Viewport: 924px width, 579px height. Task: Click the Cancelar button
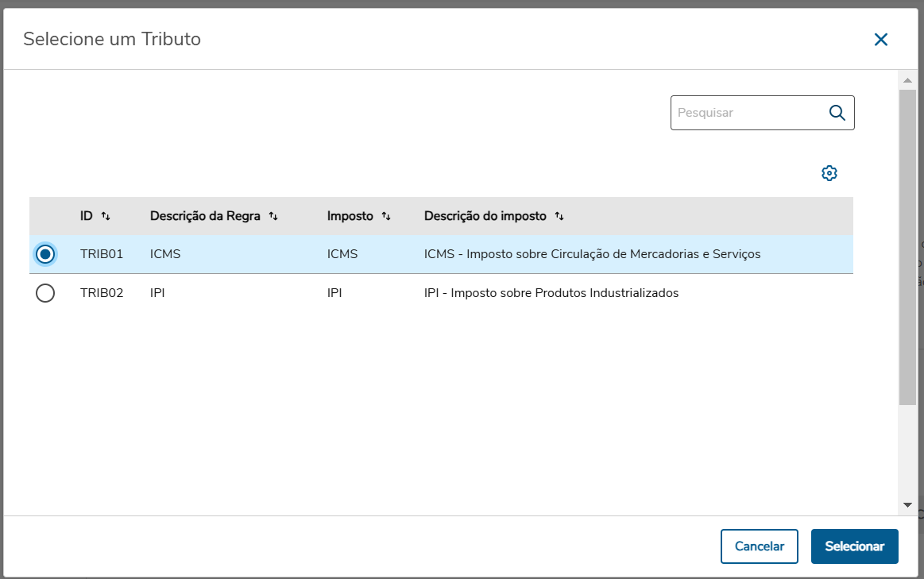pos(759,546)
